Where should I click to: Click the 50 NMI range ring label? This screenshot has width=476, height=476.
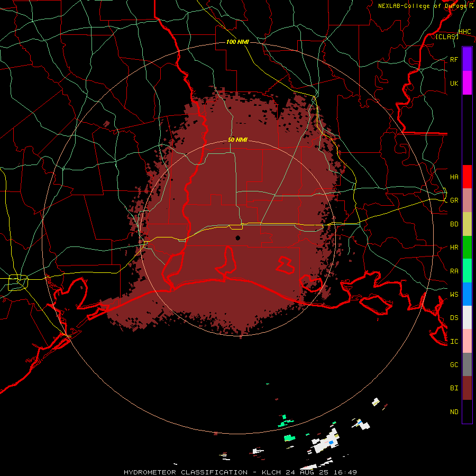[x=237, y=140]
